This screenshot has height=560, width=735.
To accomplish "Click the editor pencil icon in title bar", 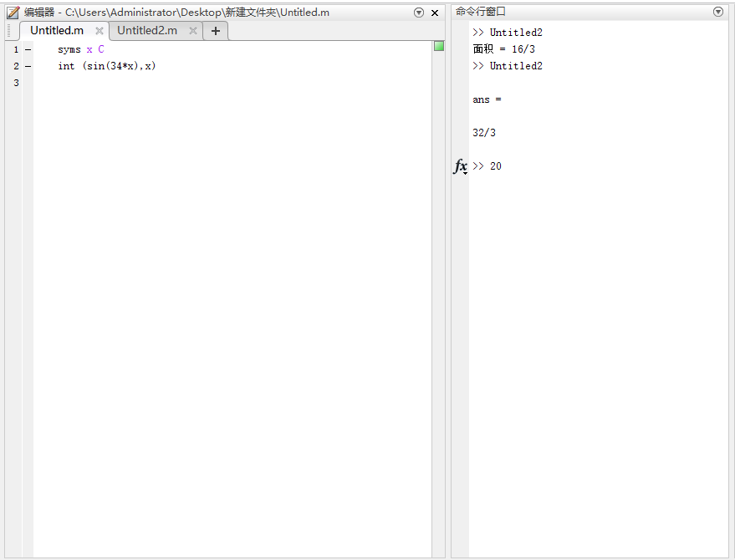I will (x=13, y=13).
